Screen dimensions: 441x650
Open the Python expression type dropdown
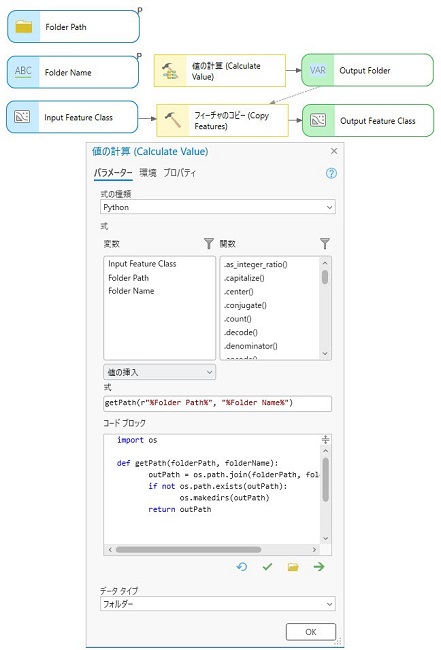[x=218, y=207]
